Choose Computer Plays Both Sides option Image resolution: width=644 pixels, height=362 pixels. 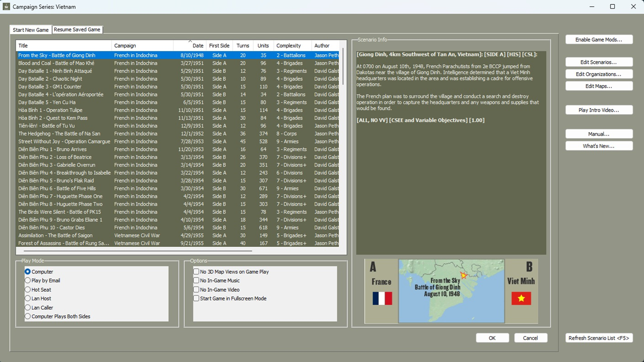point(28,316)
